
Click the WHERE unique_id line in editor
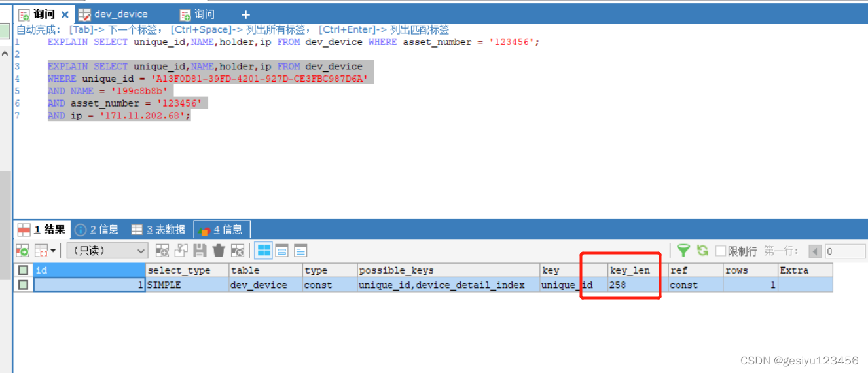[208, 79]
